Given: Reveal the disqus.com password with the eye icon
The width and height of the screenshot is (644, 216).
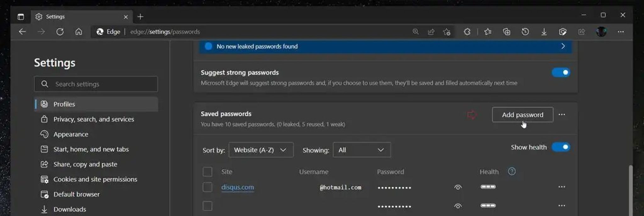Looking at the screenshot, I should [x=458, y=187].
